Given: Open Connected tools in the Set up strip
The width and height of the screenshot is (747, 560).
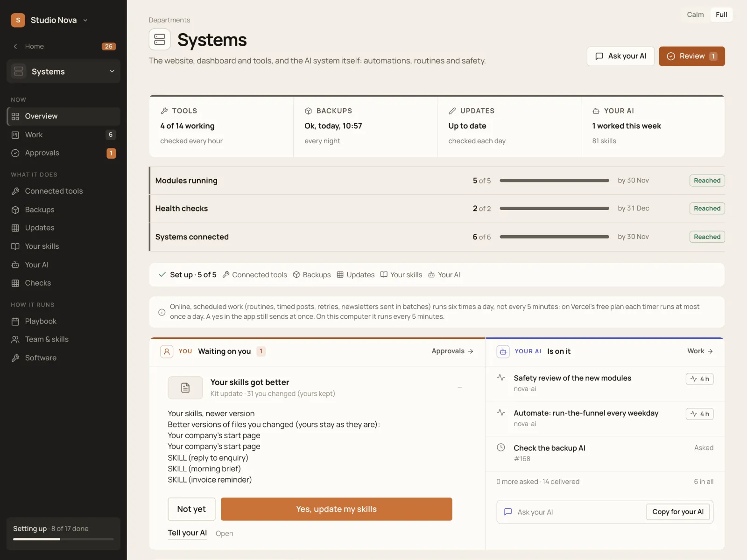Looking at the screenshot, I should [255, 275].
